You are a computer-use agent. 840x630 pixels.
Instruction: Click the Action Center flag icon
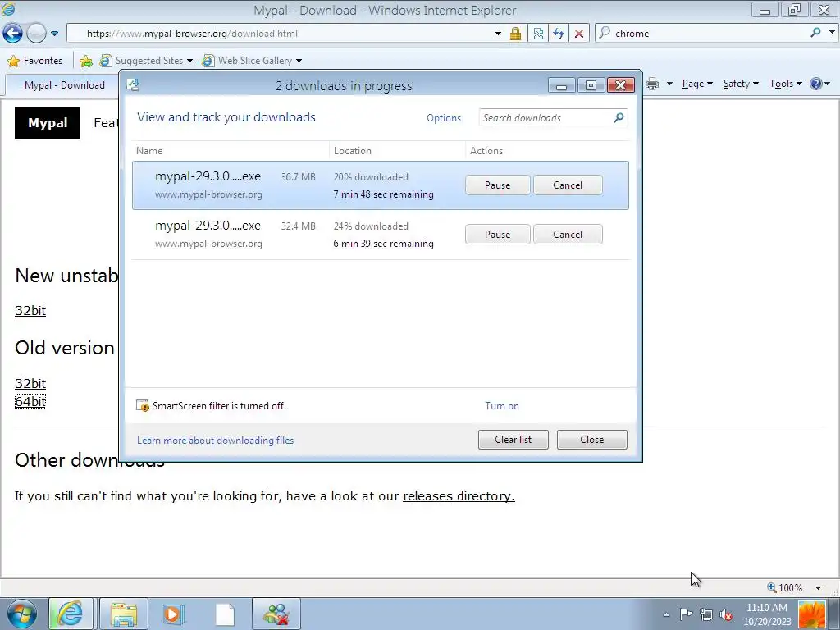point(686,614)
